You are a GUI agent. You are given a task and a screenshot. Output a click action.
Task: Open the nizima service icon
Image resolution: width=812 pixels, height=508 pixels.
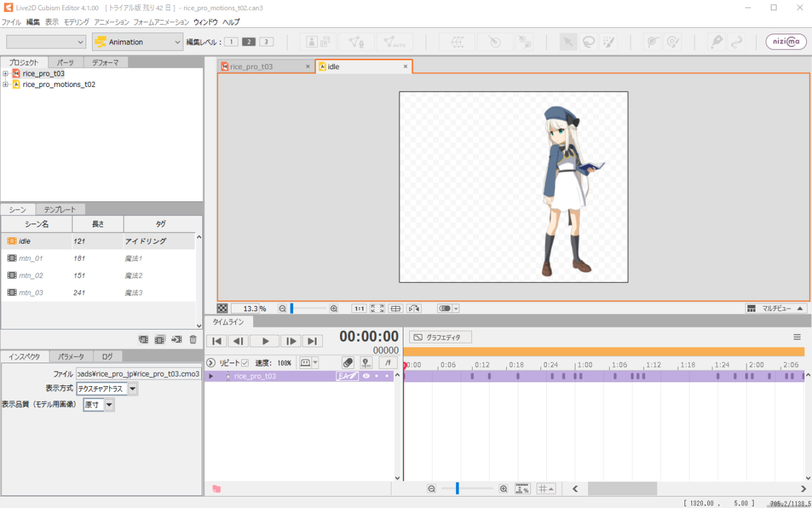(x=787, y=41)
